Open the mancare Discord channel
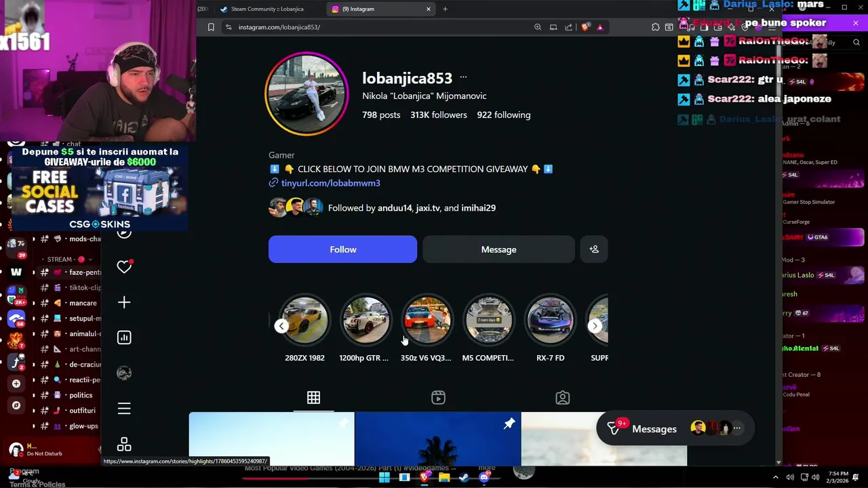This screenshot has height=488, width=868. point(83,303)
